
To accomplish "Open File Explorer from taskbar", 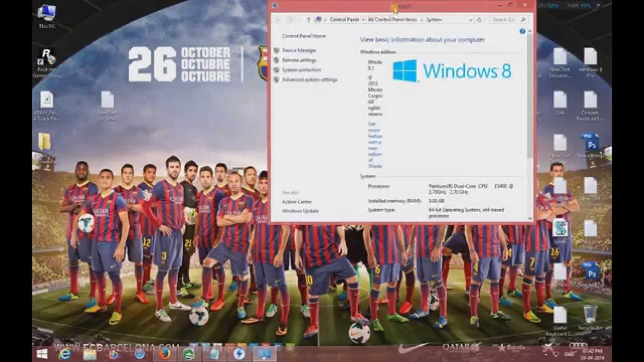I will (x=90, y=353).
